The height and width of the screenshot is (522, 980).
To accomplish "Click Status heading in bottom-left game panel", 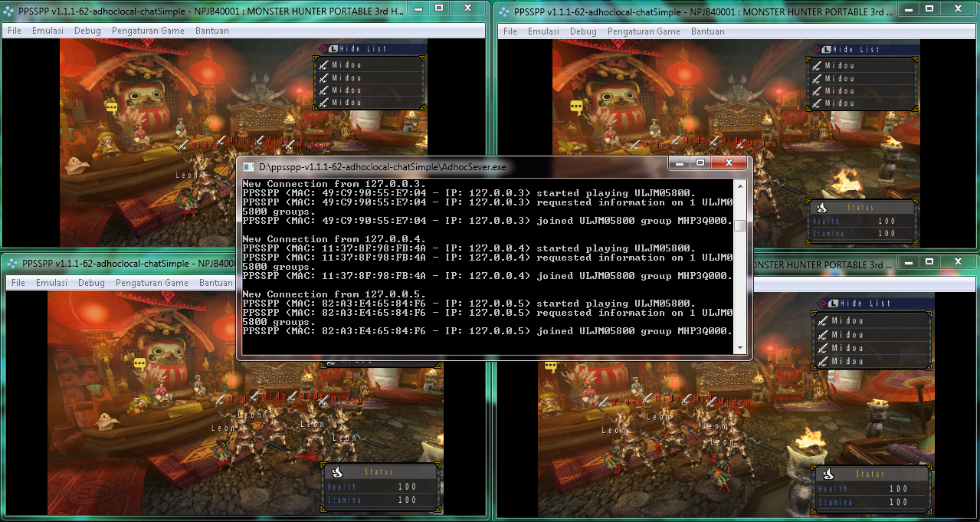I will [379, 472].
